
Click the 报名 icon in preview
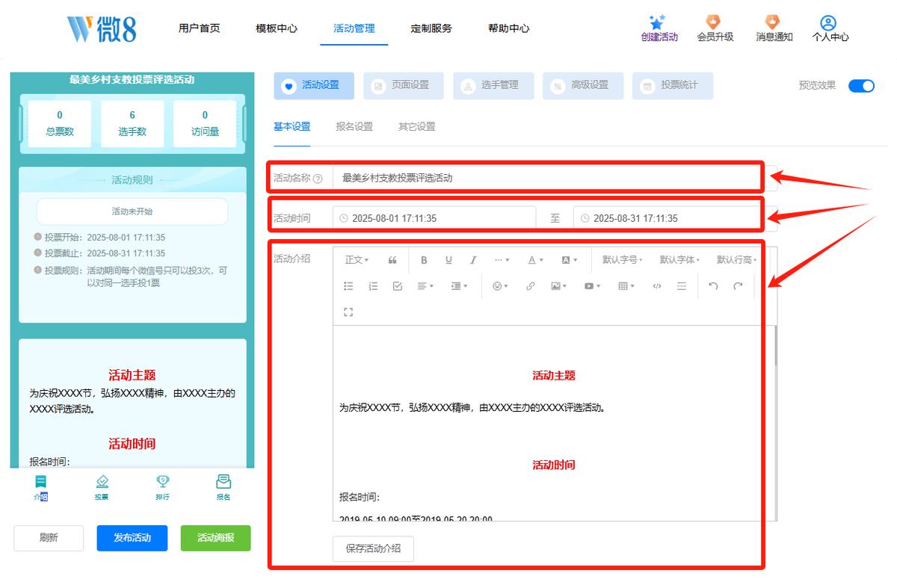tap(223, 482)
